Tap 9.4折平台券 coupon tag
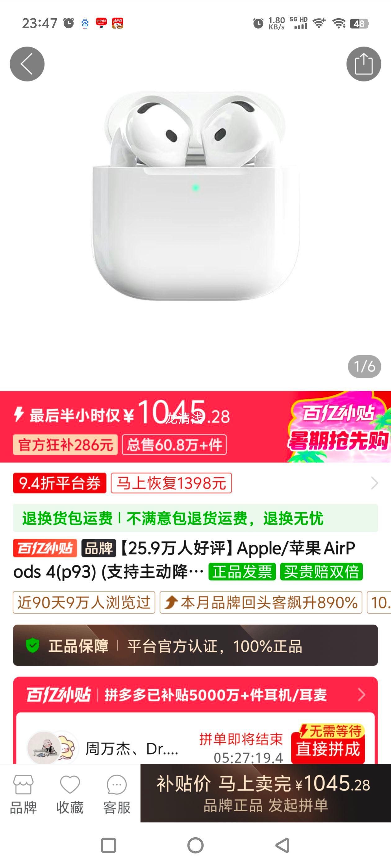The width and height of the screenshot is (391, 868). pos(60,483)
